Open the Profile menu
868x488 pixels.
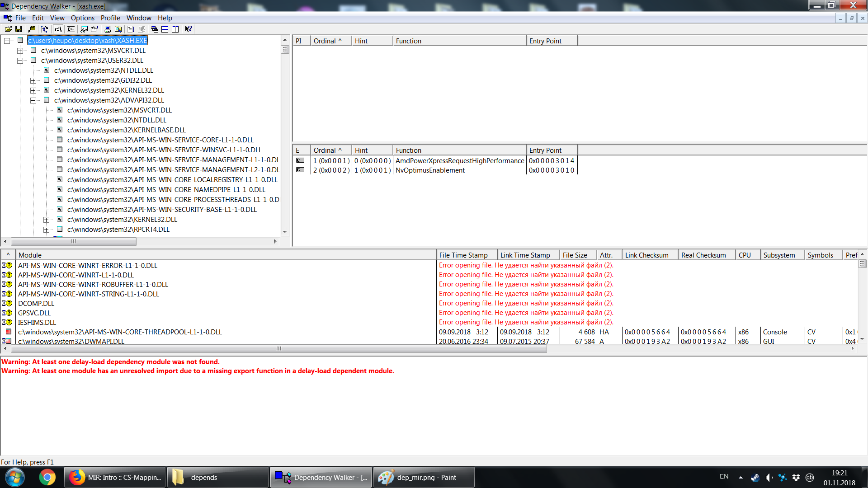click(x=110, y=18)
